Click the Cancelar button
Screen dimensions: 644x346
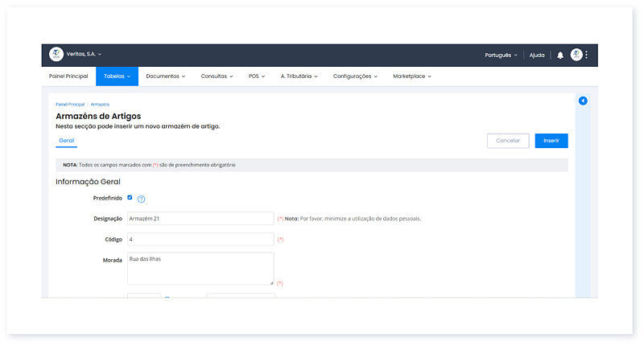point(508,141)
